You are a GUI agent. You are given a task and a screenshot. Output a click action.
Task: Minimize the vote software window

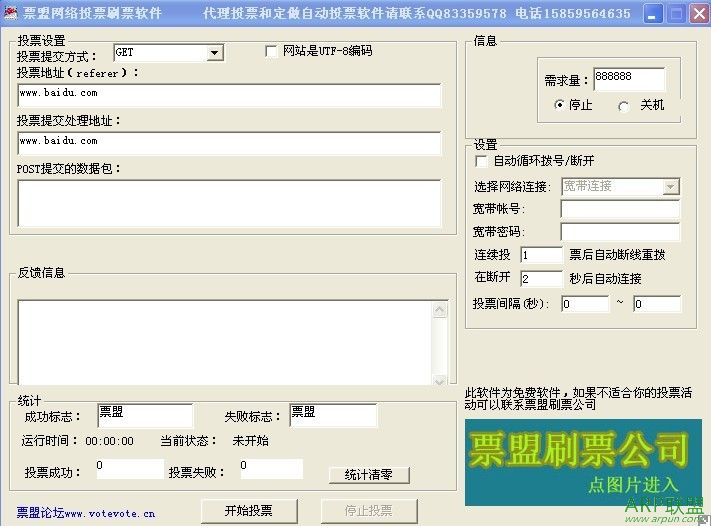coord(653,14)
